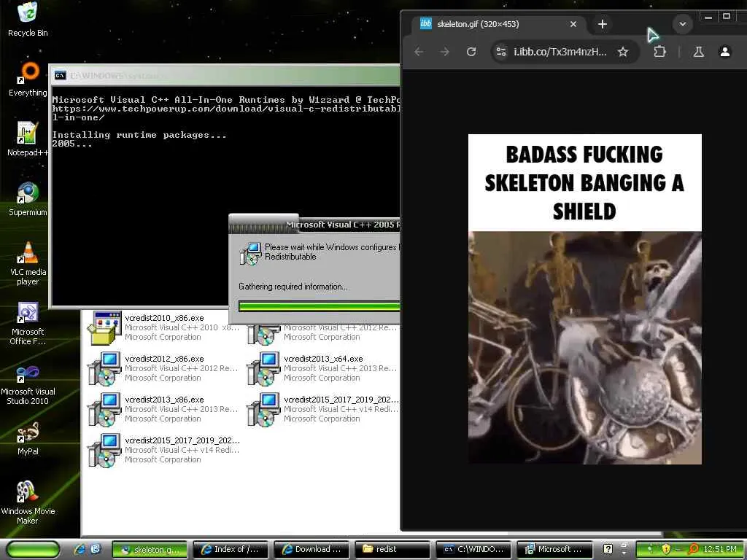The width and height of the screenshot is (747, 560).
Task: Click 'Installing runtime packages...' console line
Action: 139,135
